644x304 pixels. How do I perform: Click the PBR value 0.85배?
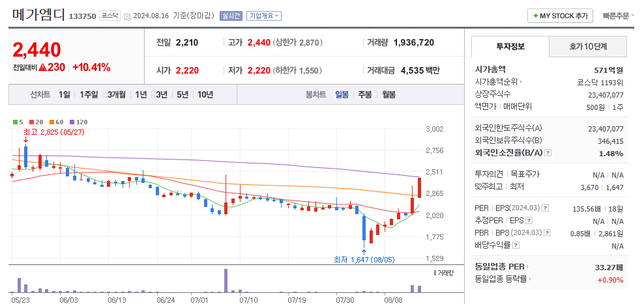click(580, 234)
